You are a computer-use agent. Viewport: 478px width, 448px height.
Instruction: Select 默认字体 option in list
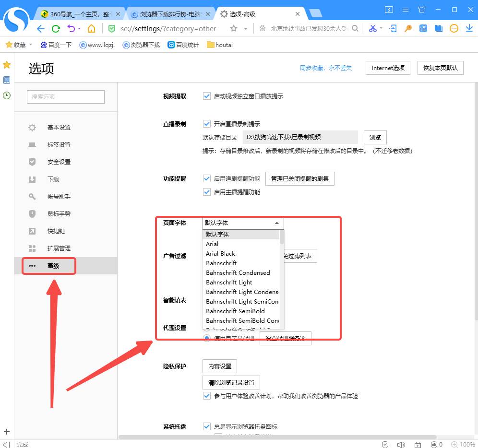click(241, 234)
